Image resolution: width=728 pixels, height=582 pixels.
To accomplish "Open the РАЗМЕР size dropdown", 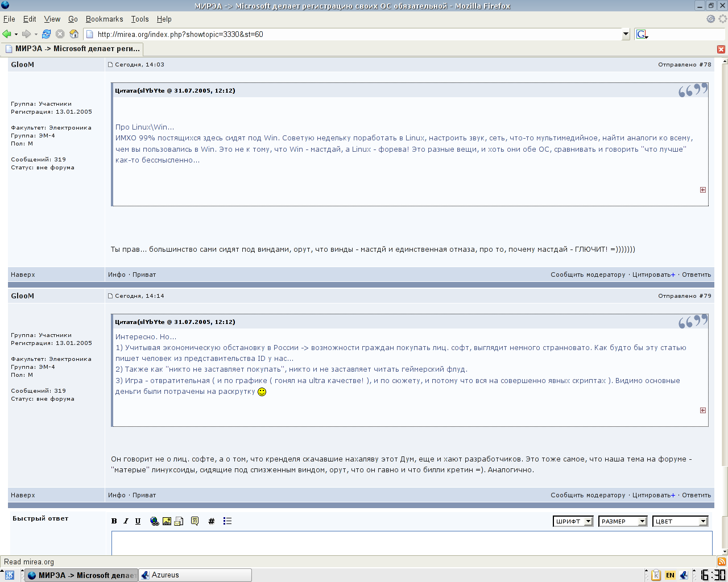I will tap(623, 521).
